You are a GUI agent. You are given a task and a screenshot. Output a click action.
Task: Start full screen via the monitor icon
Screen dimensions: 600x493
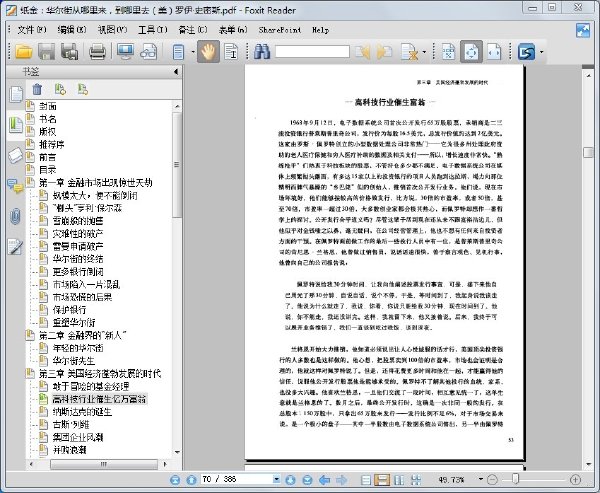(125, 51)
